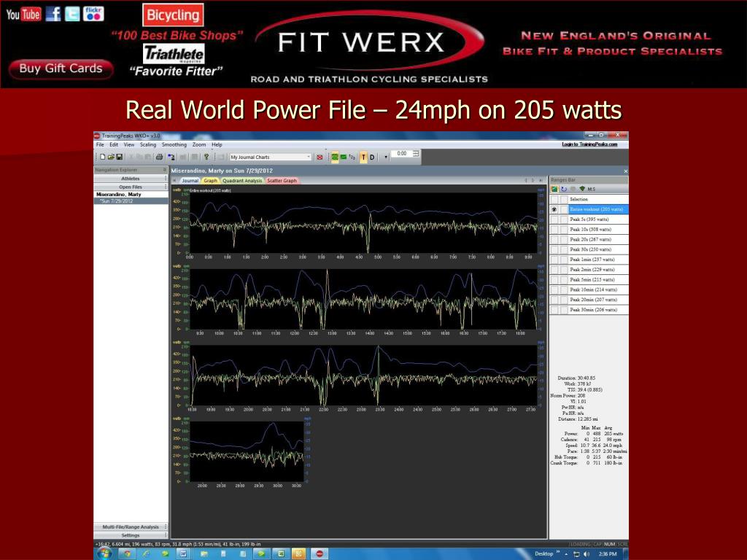
Task: Open the Scaling menu
Action: tap(147, 145)
